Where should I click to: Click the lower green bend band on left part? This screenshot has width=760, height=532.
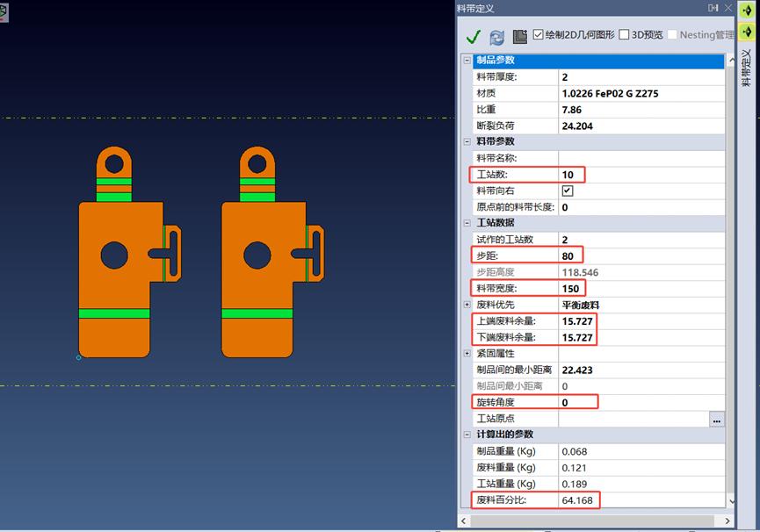point(114,313)
